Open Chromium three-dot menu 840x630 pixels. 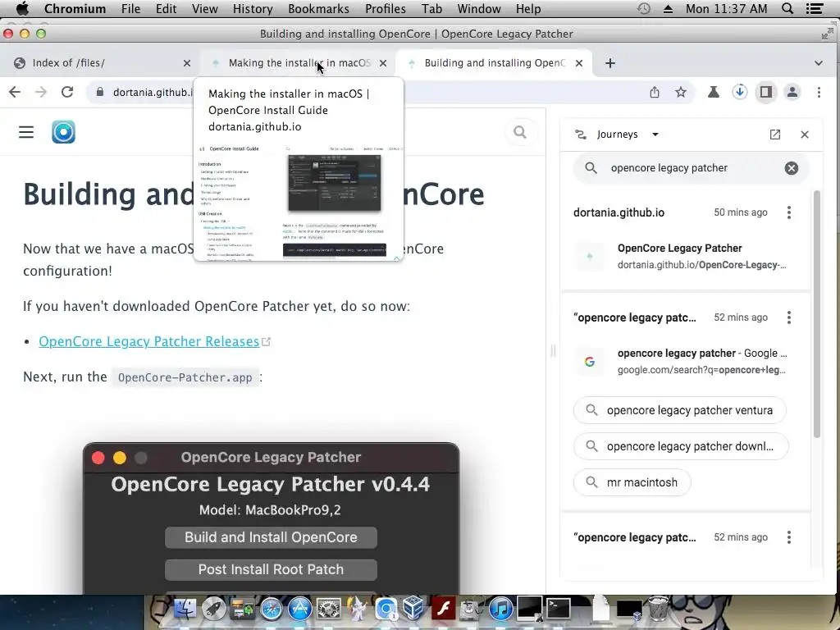pos(819,92)
